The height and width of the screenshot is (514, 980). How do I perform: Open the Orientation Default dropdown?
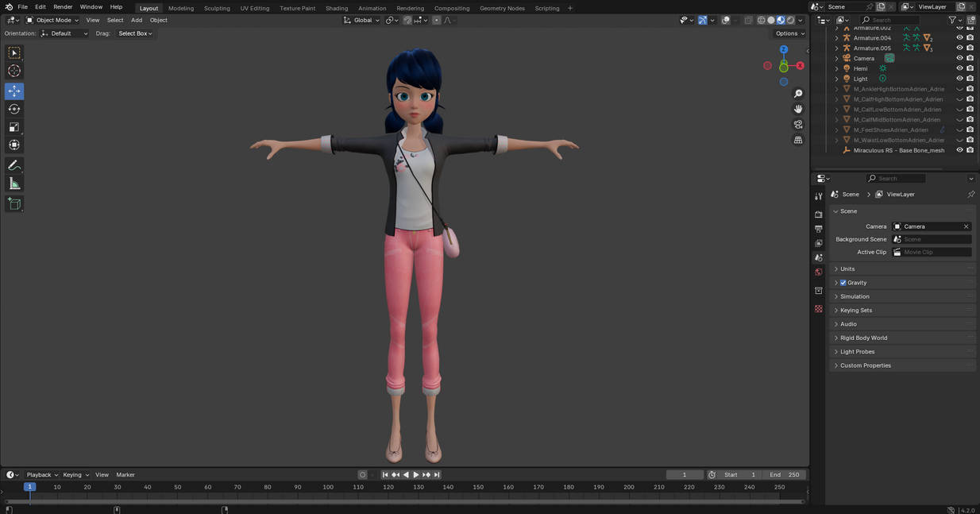click(x=64, y=33)
